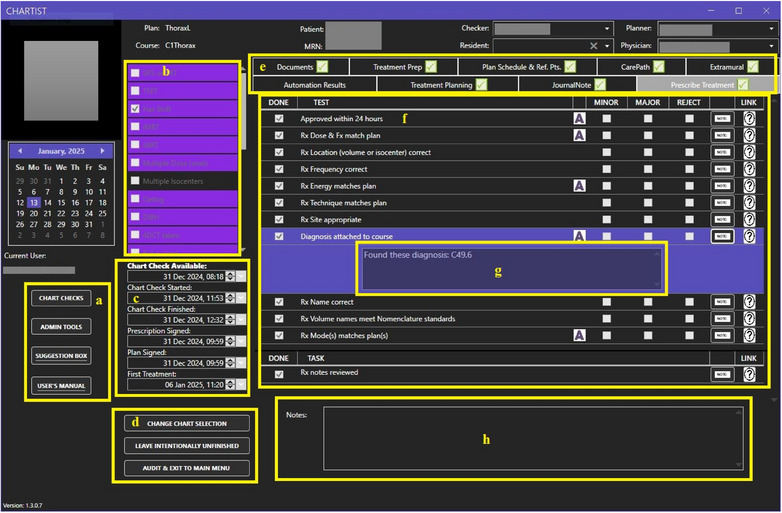Open the Automation Results tab
The height and width of the screenshot is (513, 782).
[315, 85]
